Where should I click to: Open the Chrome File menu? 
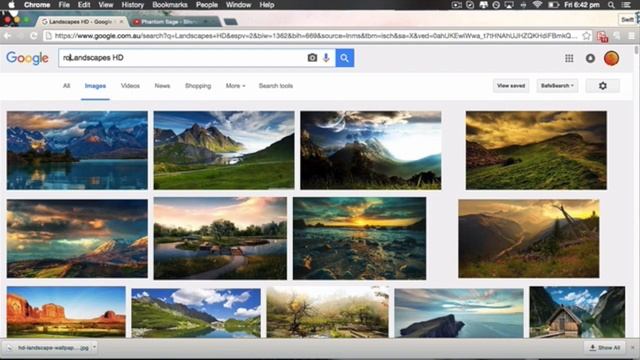(64, 5)
